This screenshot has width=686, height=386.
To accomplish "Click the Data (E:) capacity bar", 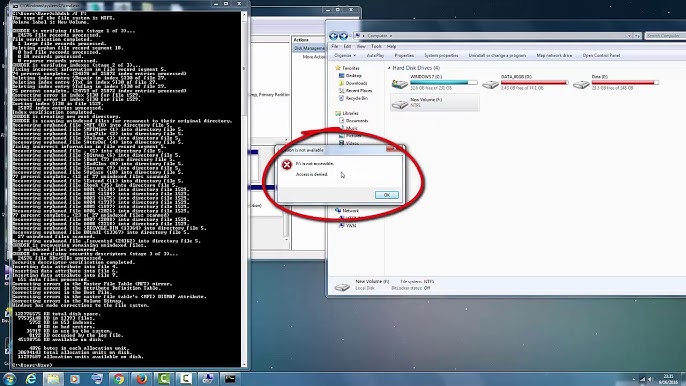I will click(625, 82).
